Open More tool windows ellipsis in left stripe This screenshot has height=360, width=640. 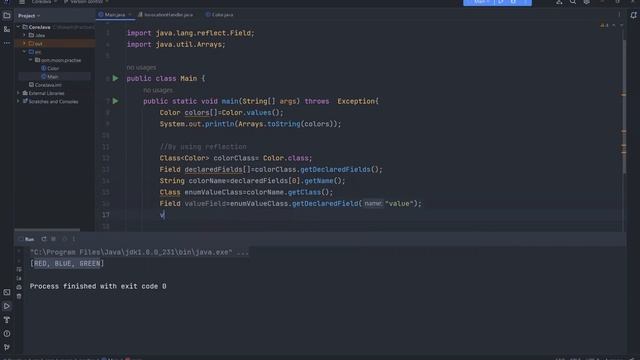coord(7,43)
